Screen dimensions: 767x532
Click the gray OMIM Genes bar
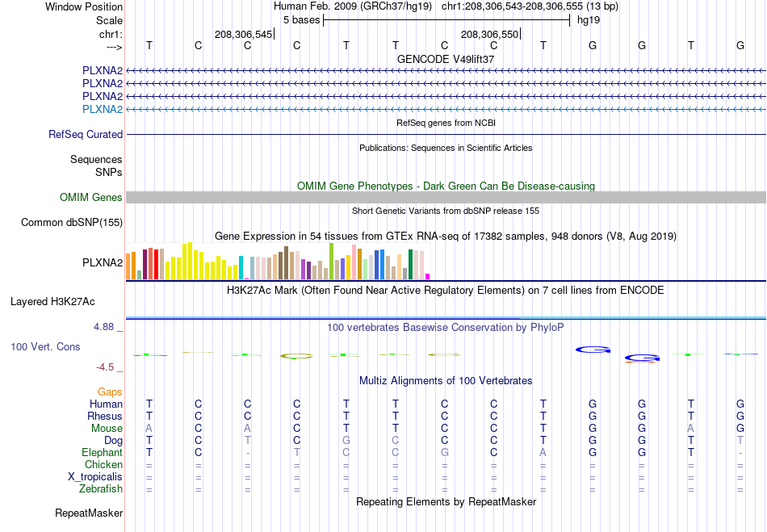click(x=446, y=198)
